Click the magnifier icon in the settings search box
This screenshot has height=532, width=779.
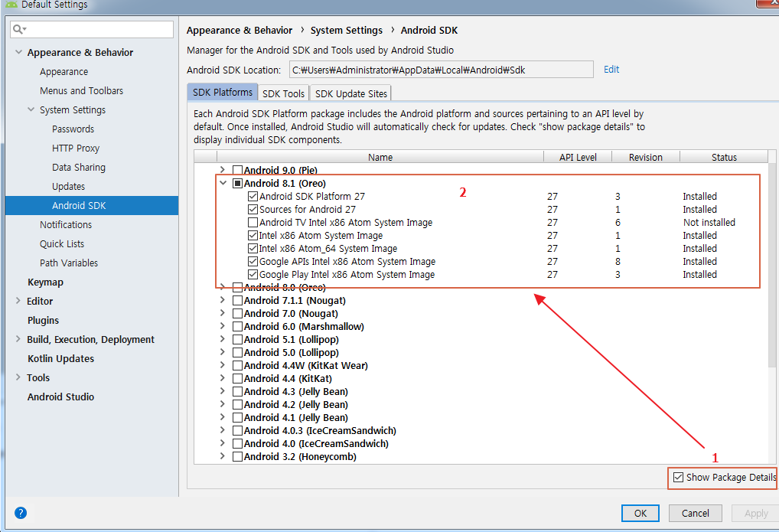coord(18,29)
